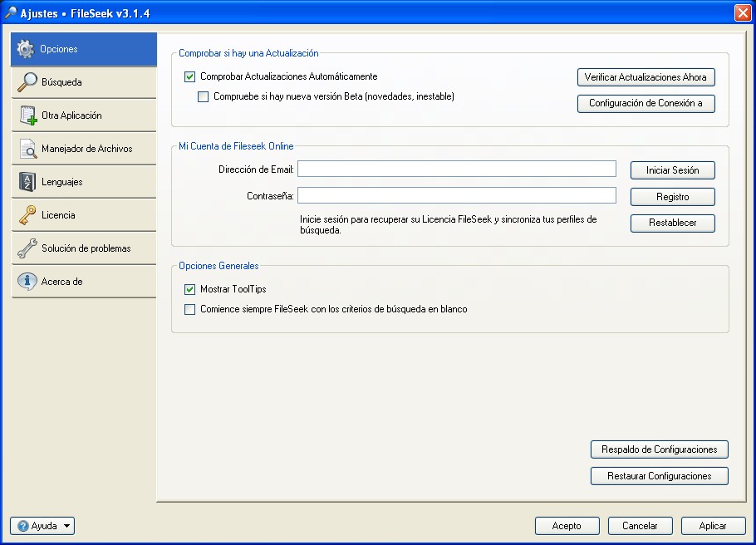Click the A-Z book icon for Lenguajes
The height and width of the screenshot is (545, 756).
(x=27, y=182)
